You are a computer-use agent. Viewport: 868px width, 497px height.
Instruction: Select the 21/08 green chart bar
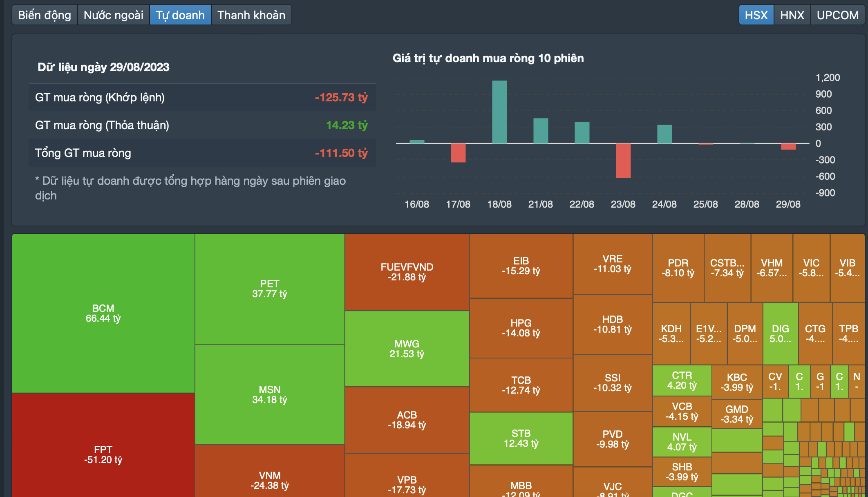point(541,131)
